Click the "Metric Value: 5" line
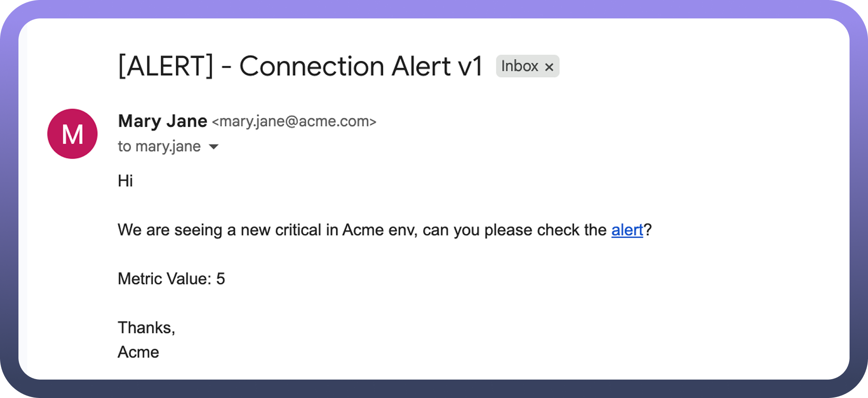The width and height of the screenshot is (868, 398). pyautogui.click(x=171, y=279)
